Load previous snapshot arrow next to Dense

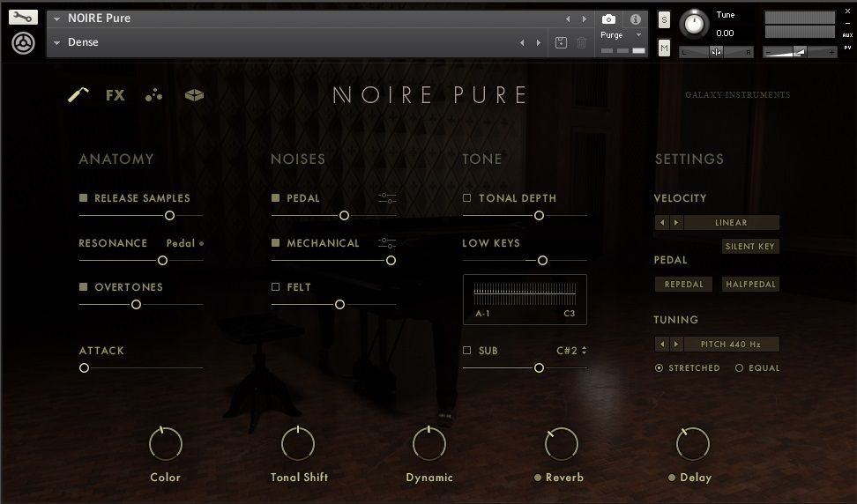click(522, 42)
